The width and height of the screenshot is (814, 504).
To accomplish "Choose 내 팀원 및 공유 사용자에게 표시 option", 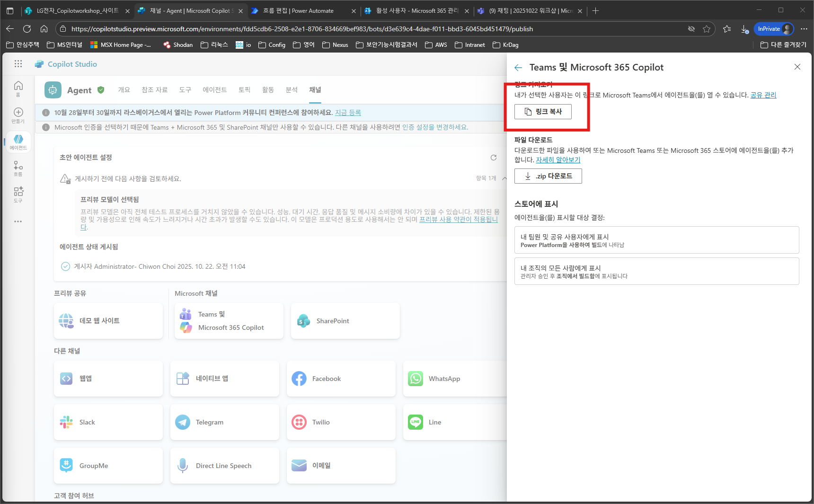I will pyautogui.click(x=657, y=240).
